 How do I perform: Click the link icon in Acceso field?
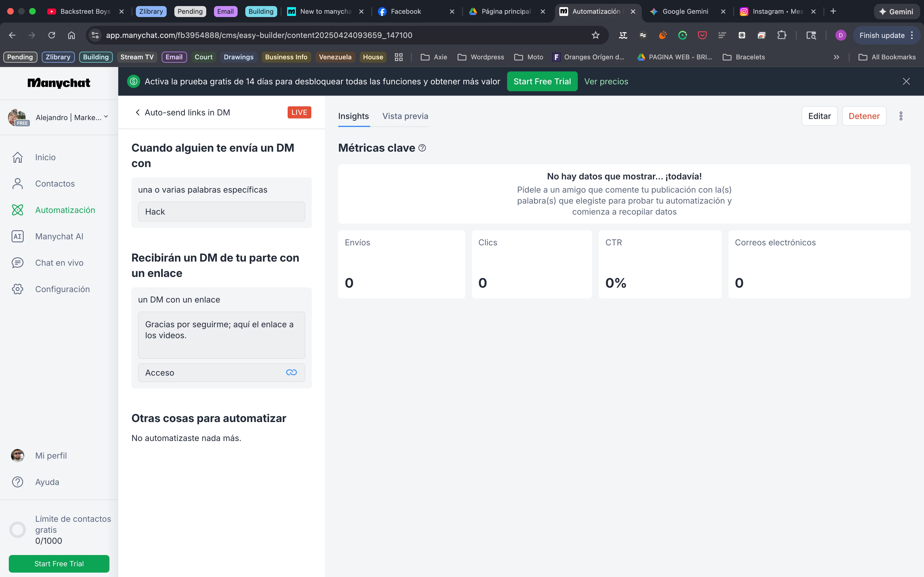291,373
